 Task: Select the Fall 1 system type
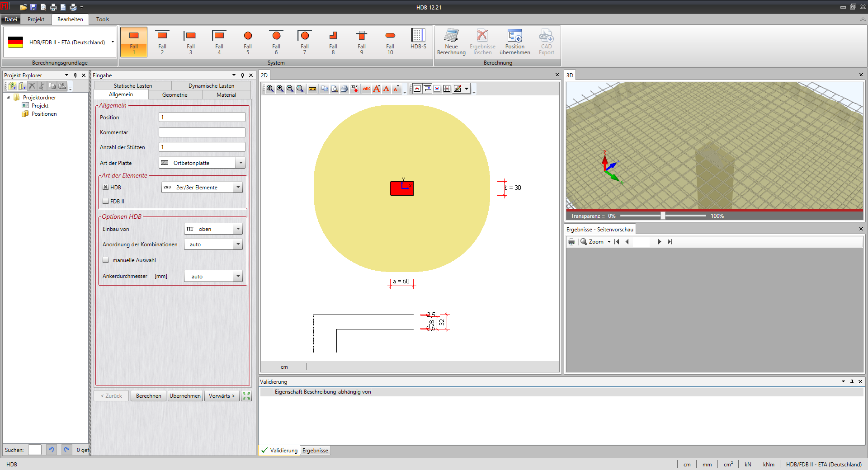(x=134, y=42)
